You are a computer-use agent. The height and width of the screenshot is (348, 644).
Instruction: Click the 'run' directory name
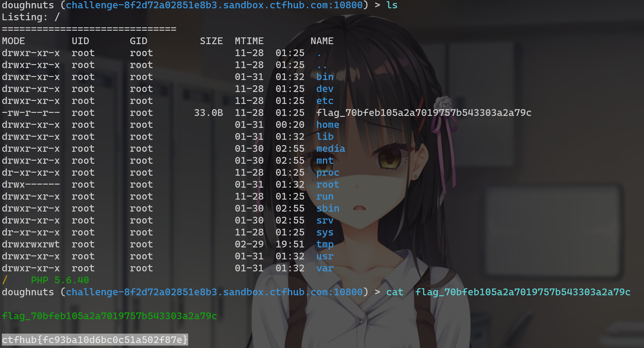pos(325,197)
